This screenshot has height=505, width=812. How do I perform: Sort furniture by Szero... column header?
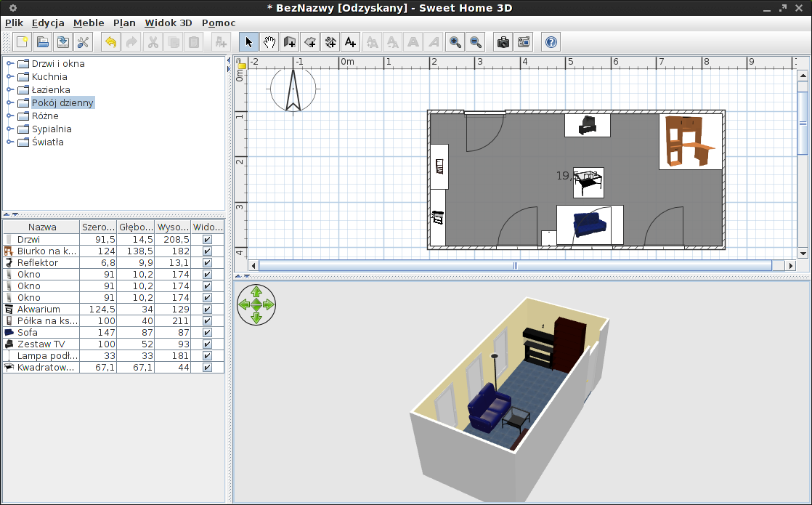pos(98,227)
